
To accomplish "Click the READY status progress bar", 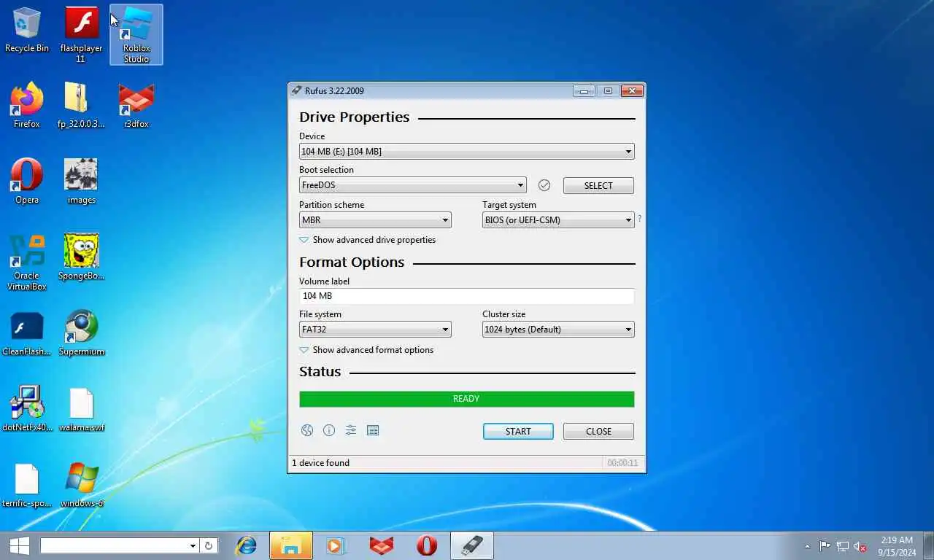I will (x=466, y=399).
